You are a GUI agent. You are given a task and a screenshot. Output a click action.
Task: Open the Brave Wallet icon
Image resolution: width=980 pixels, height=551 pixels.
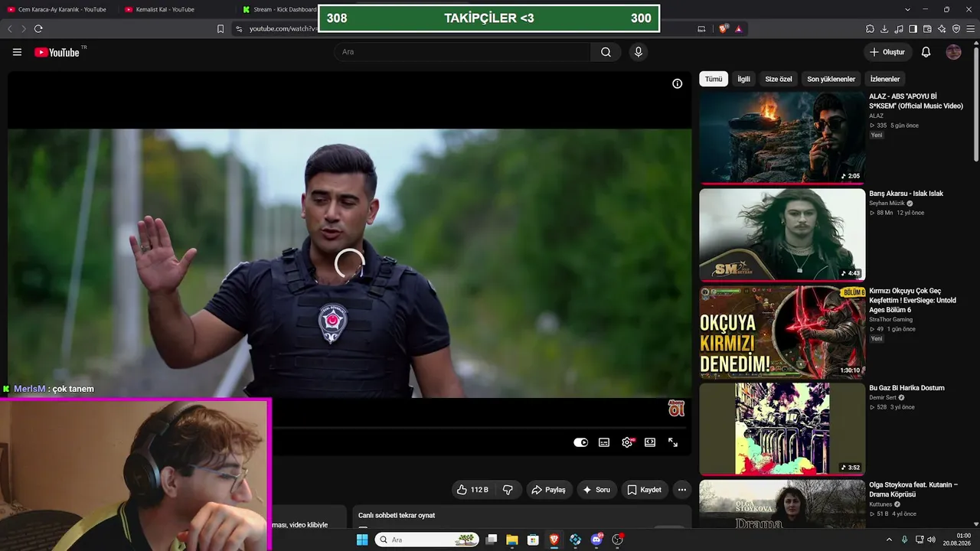(x=927, y=29)
